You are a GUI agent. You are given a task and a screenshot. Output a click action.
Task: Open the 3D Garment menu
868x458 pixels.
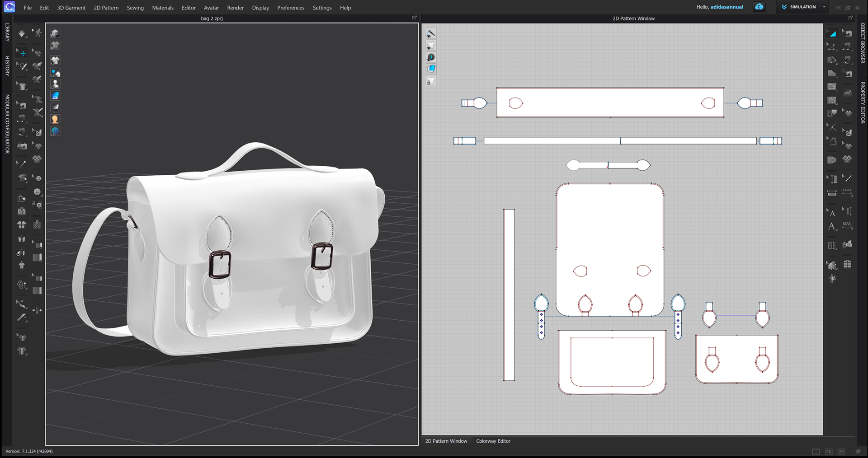click(x=71, y=8)
